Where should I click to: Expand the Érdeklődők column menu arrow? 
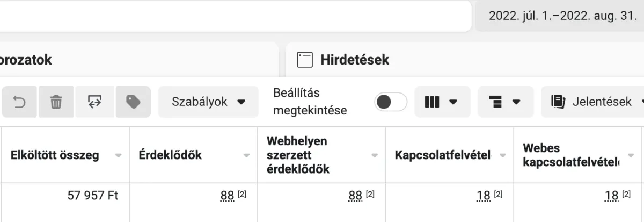[246, 155]
